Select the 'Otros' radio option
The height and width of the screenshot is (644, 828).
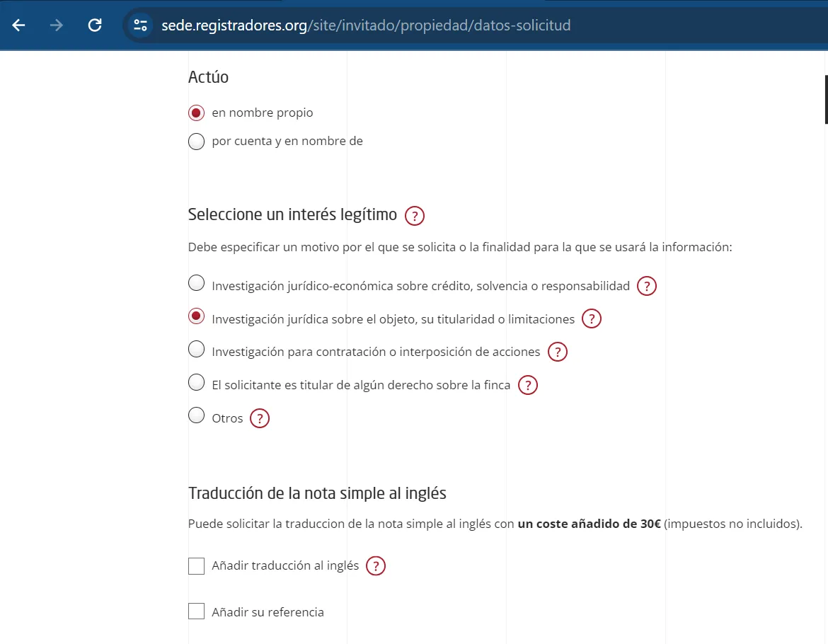[197, 416]
